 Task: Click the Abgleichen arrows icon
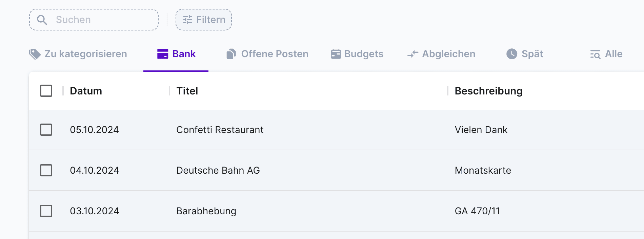click(413, 54)
